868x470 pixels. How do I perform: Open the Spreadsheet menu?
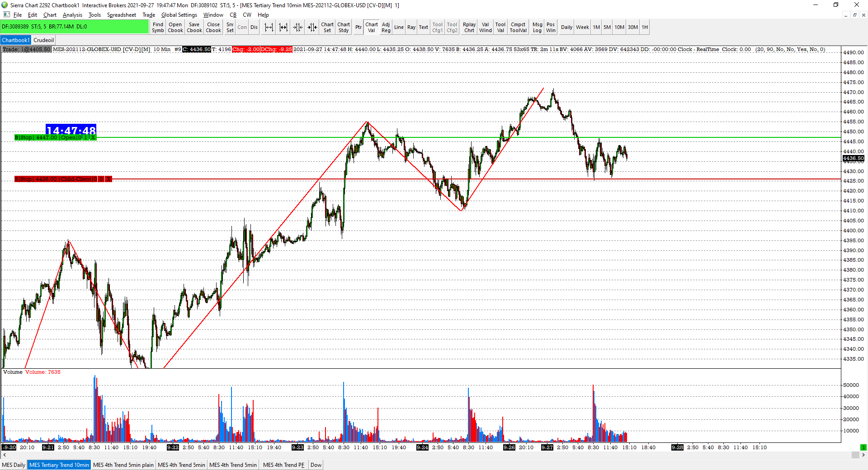[121, 15]
